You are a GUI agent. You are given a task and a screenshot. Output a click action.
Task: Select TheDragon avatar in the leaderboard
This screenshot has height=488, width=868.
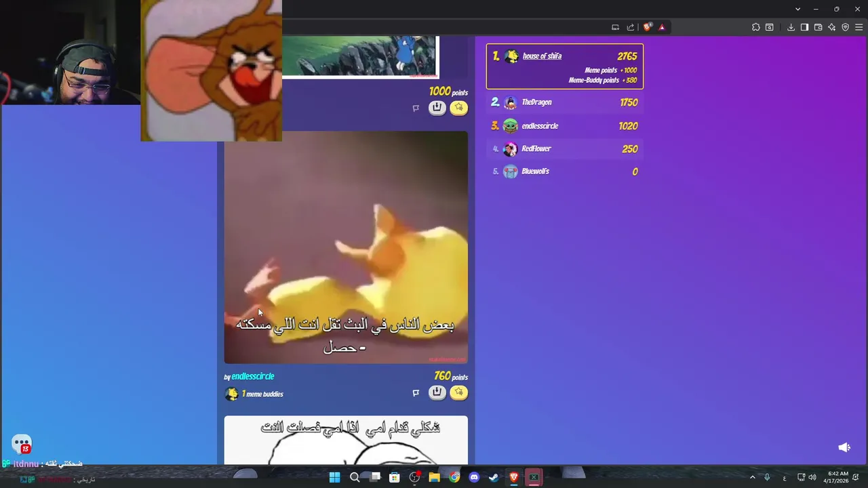point(511,102)
